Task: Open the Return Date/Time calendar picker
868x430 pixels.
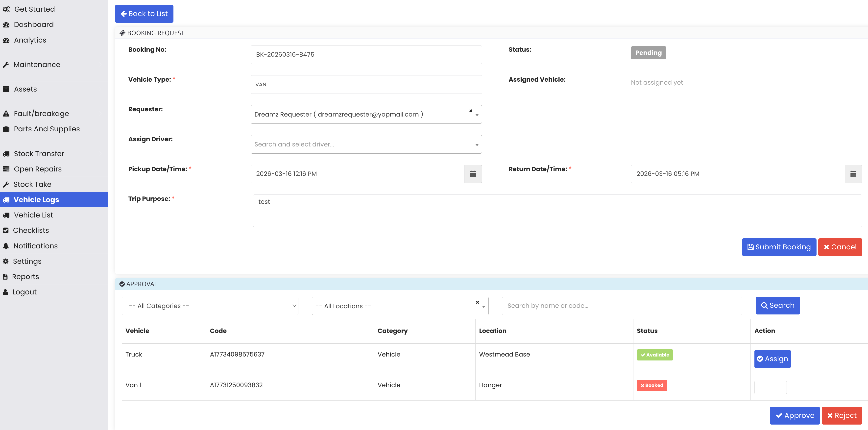Action: point(853,174)
